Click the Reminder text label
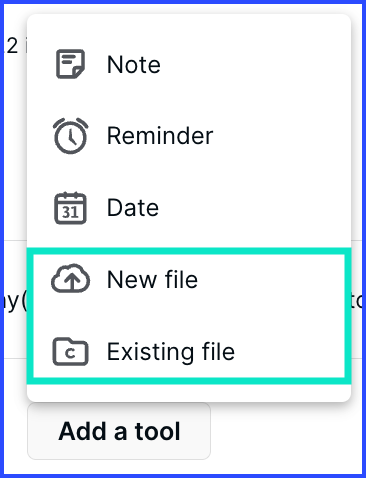This screenshot has height=478, width=366. pos(160,136)
